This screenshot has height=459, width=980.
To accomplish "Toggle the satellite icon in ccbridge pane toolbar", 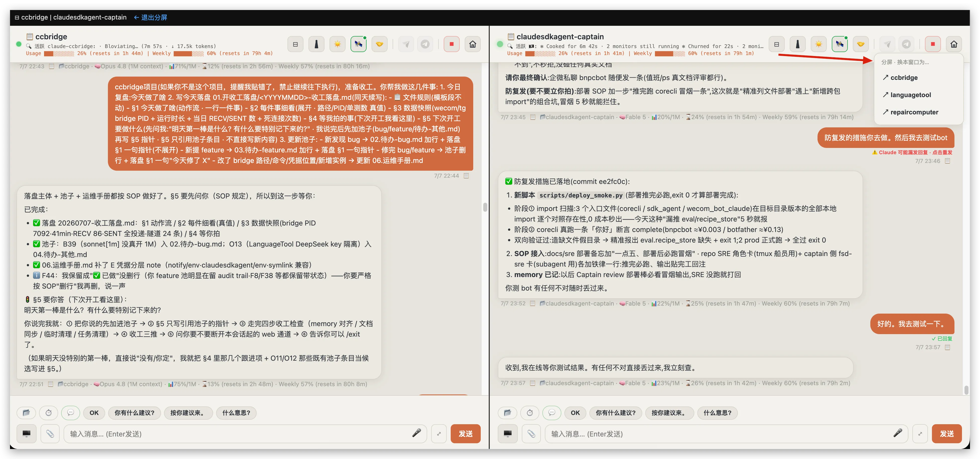I will (x=358, y=45).
